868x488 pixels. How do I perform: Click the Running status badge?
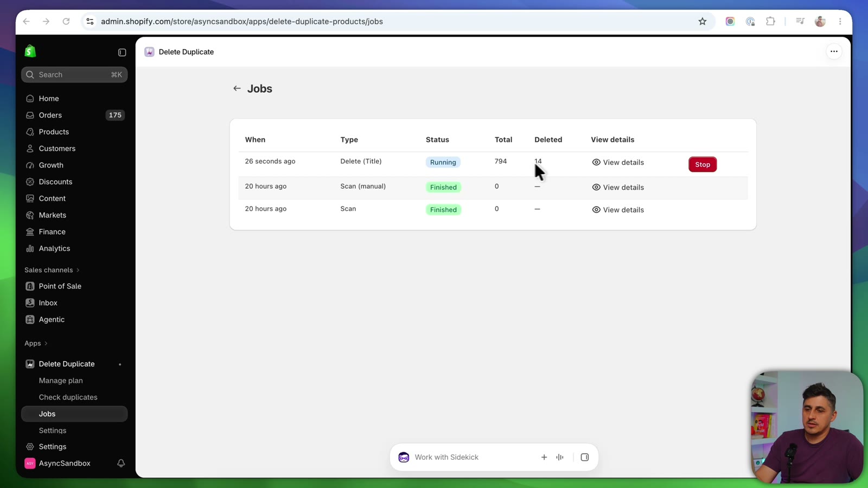[443, 162]
